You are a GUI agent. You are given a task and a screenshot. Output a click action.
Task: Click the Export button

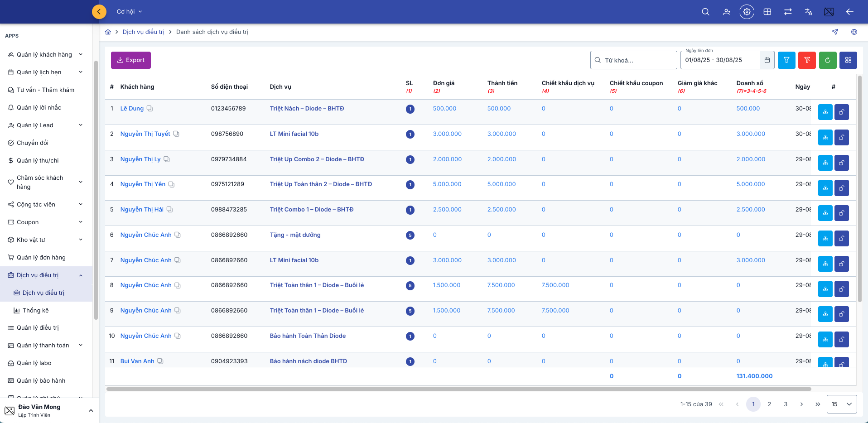[x=130, y=60]
